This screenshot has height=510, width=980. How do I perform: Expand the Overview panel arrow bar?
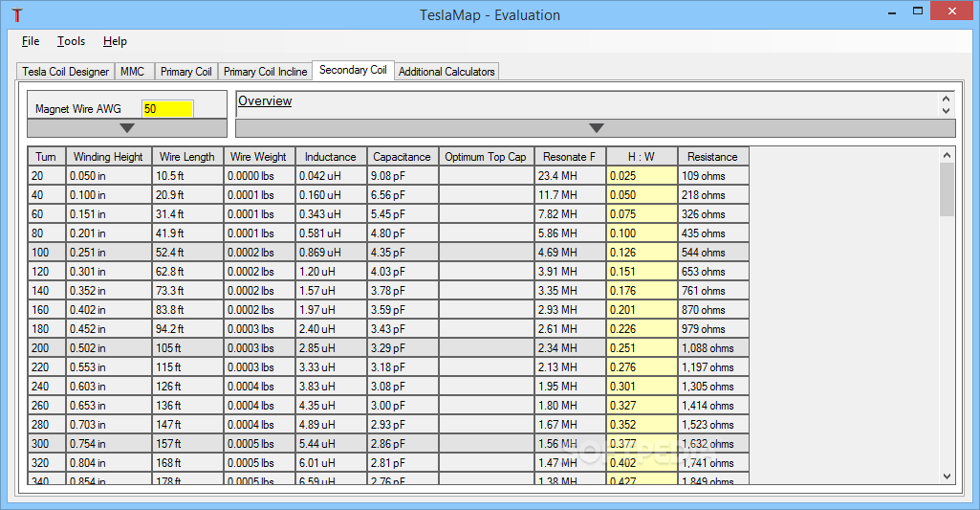tap(596, 128)
